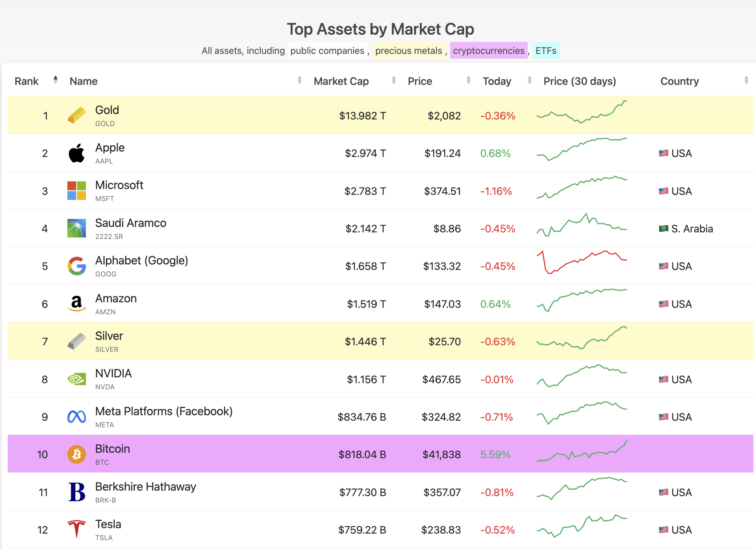This screenshot has width=756, height=550.
Task: Open the Tesla company page
Action: tap(108, 524)
